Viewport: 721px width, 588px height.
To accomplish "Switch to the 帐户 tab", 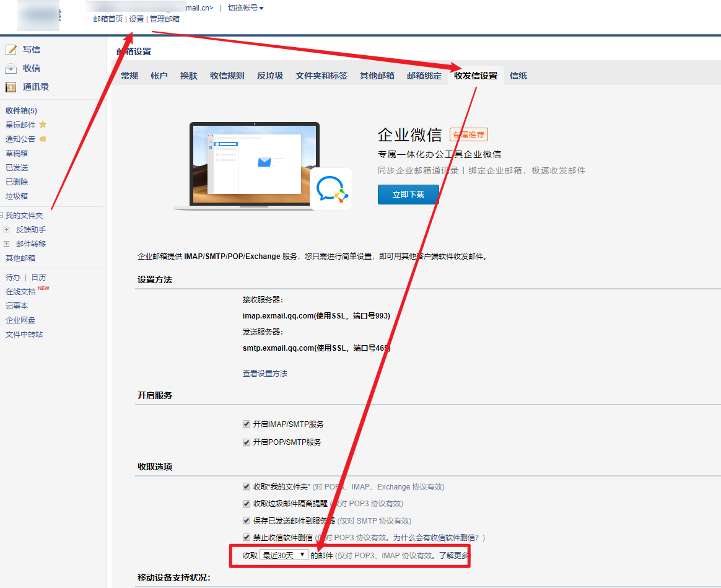I will (x=159, y=76).
